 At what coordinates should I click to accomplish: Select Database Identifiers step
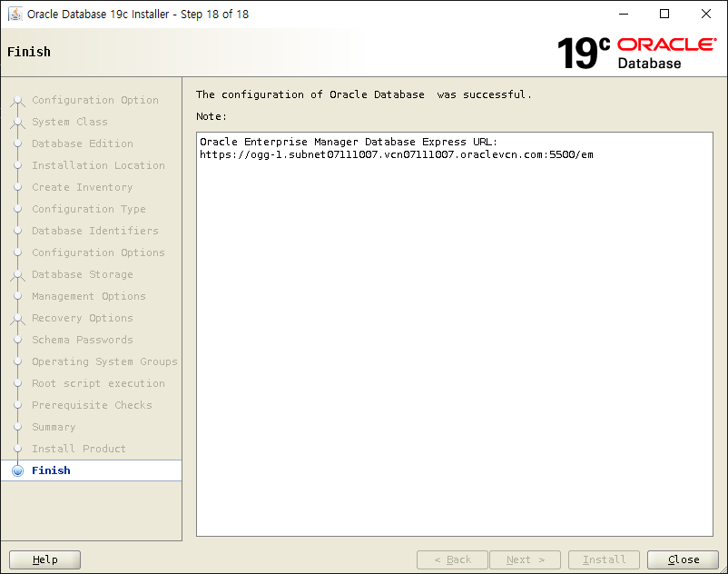pyautogui.click(x=94, y=231)
